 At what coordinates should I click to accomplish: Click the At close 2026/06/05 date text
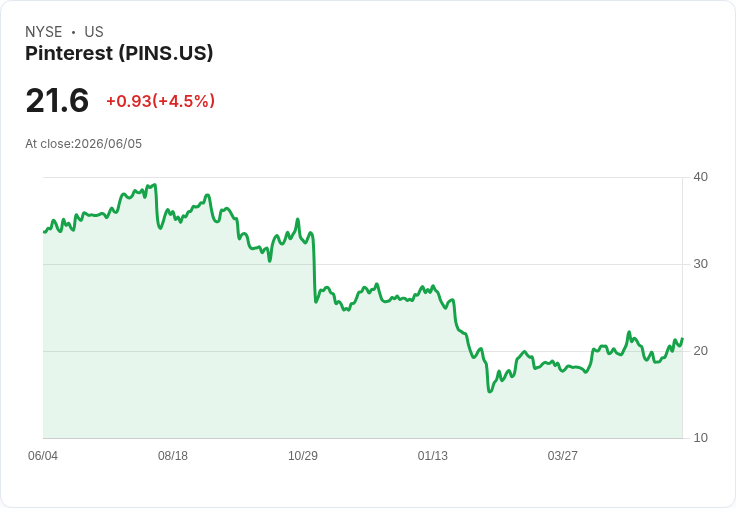tap(84, 144)
